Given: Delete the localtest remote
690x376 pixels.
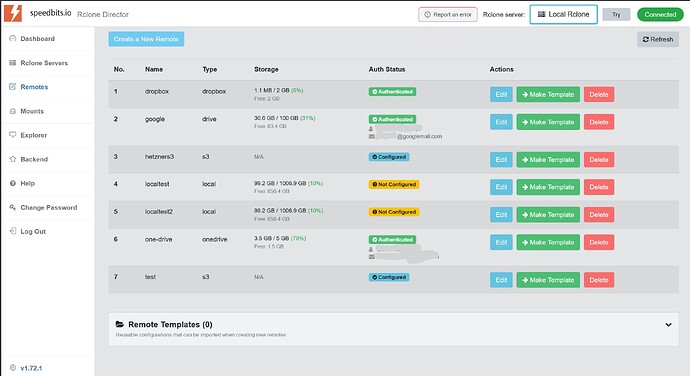Looking at the screenshot, I should coord(599,187).
